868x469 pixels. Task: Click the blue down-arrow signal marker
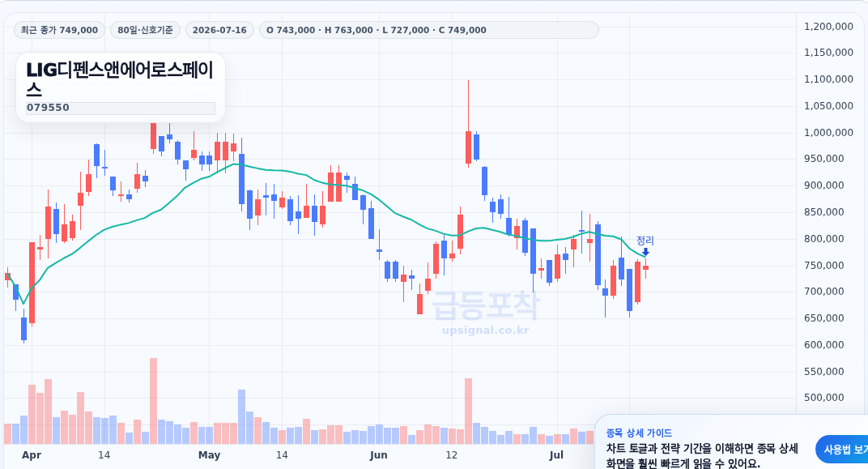point(645,252)
